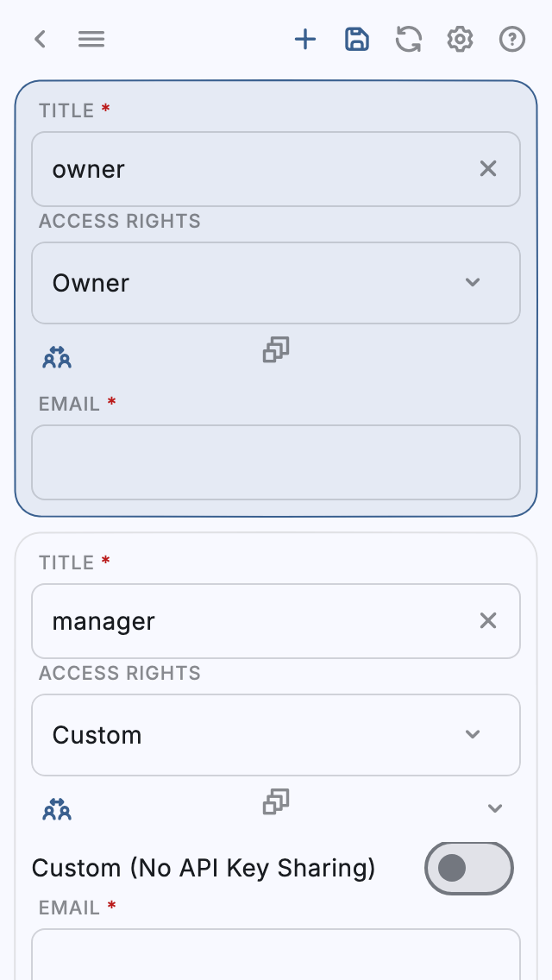Click duplicate icon in owner card
The image size is (552, 980).
click(x=276, y=349)
